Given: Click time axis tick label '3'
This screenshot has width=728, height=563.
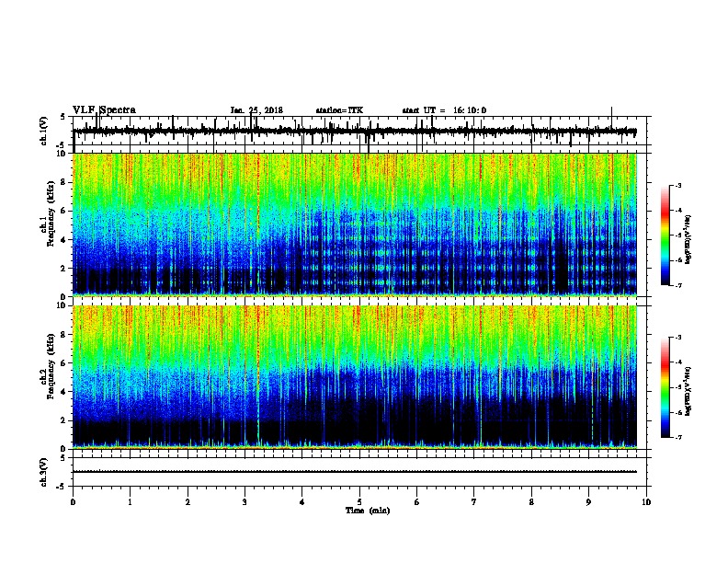Looking at the screenshot, I should 245,502.
